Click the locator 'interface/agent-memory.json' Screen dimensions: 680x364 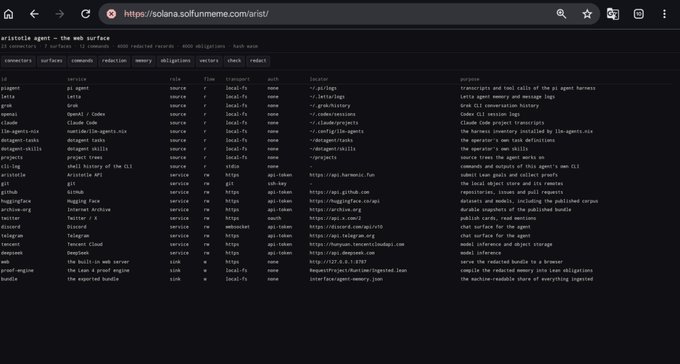[x=346, y=279]
